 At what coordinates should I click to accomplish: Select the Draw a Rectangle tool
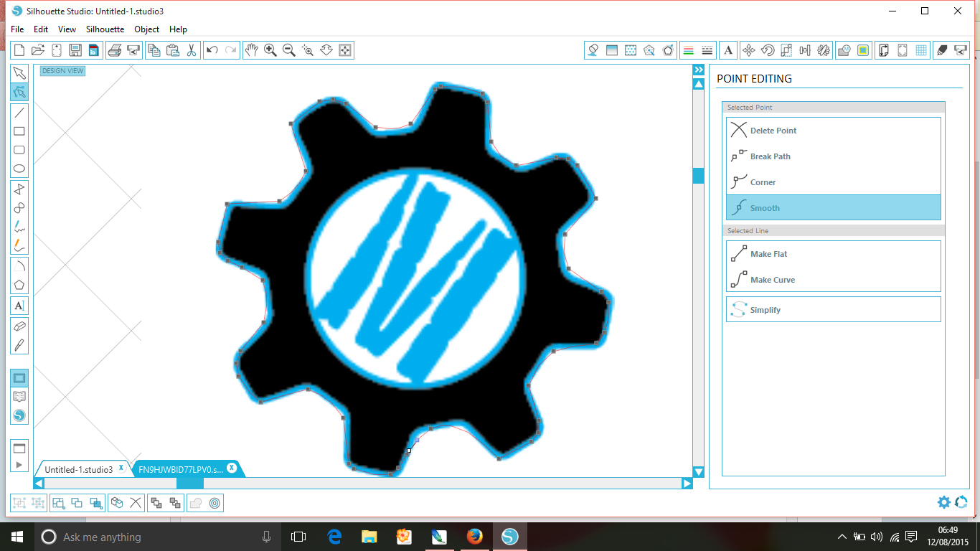coord(19,131)
